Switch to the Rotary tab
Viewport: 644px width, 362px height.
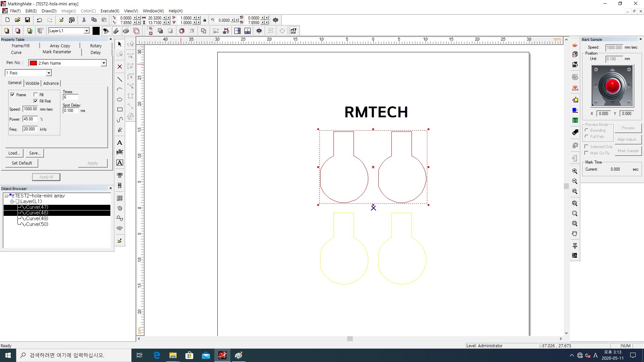click(x=96, y=46)
